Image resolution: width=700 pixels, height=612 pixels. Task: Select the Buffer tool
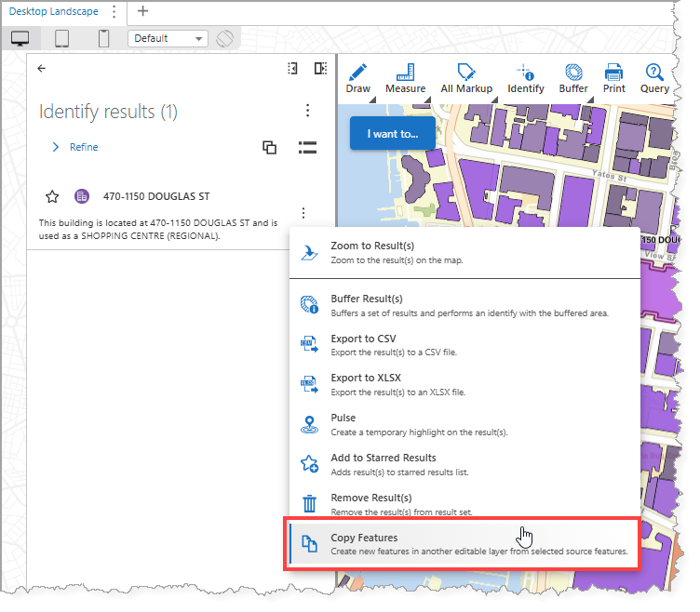573,78
